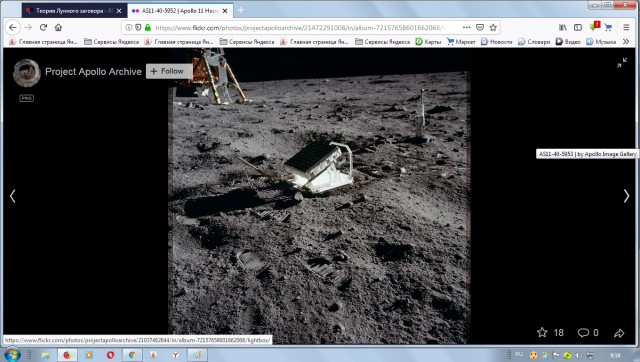Follow Project Apollo Archive
Image resolution: width=640 pixels, height=362 pixels.
tap(169, 71)
